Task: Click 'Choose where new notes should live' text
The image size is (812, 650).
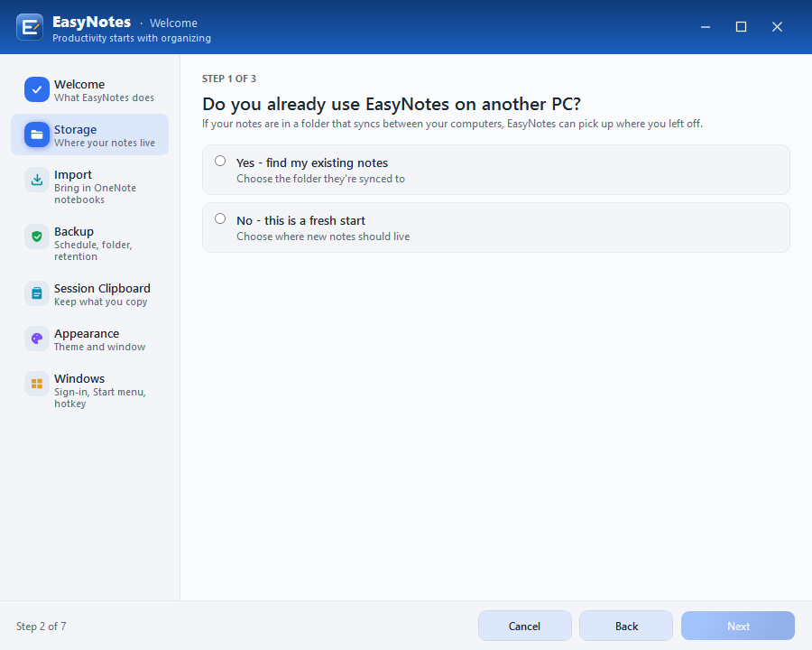Action: pyautogui.click(x=323, y=237)
